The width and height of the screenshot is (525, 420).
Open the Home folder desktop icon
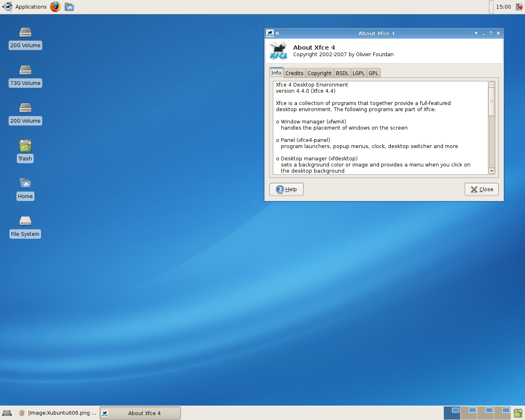tap(25, 183)
